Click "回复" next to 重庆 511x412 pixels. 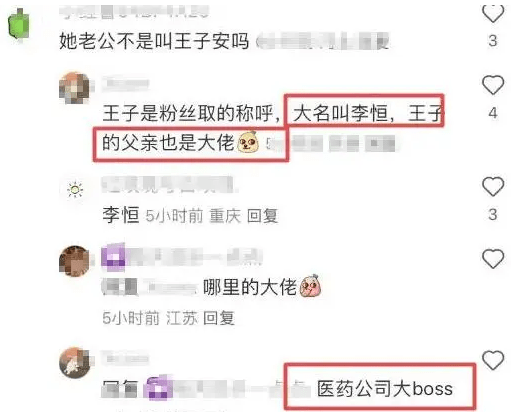point(262,216)
